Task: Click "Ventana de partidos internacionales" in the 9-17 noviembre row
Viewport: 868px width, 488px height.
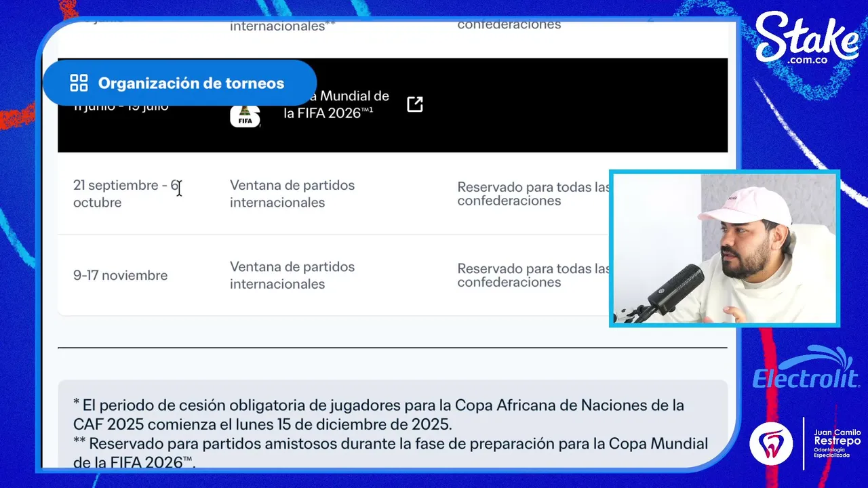Action: tap(292, 275)
